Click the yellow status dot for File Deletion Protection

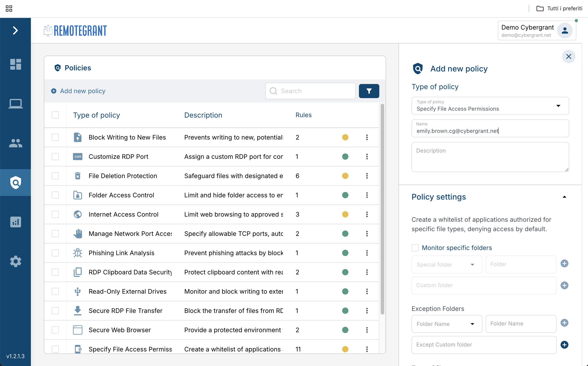(345, 176)
